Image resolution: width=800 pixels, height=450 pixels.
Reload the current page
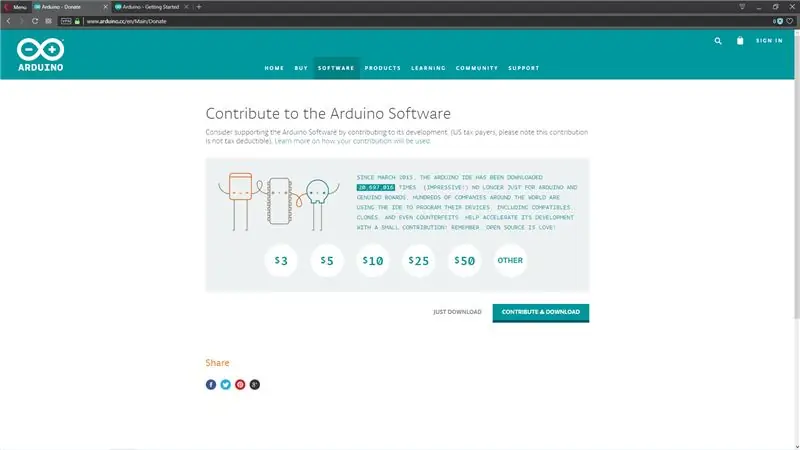click(x=35, y=21)
